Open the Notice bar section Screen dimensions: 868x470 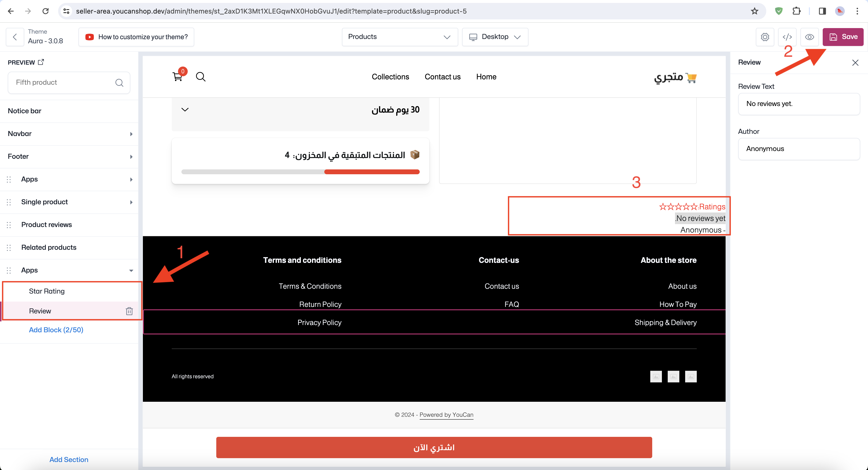(69, 111)
